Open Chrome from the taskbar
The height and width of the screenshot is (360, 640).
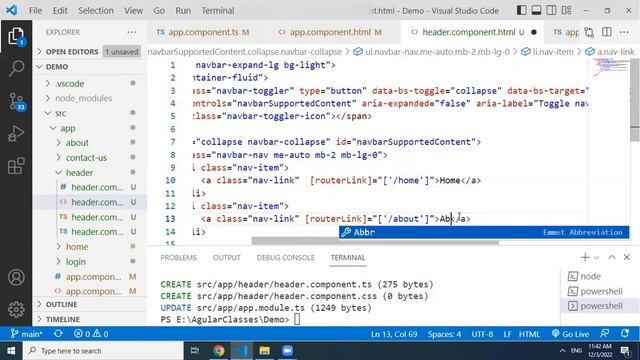click(219, 351)
